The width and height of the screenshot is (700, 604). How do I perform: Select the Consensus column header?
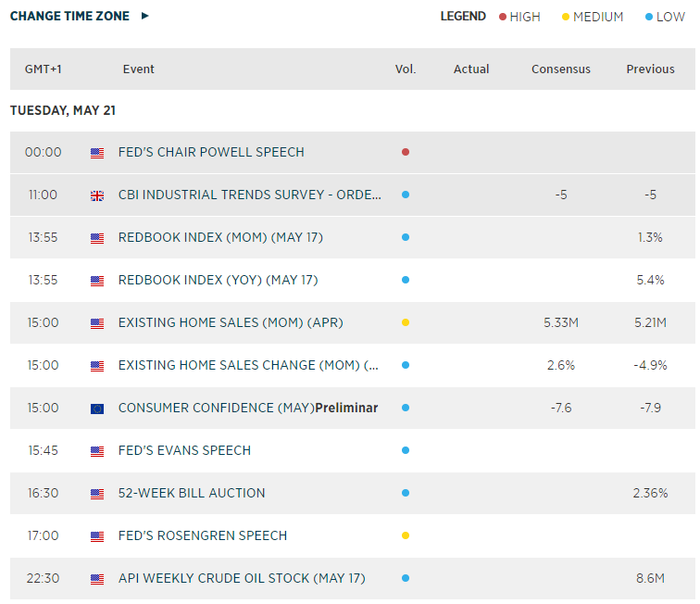(x=561, y=69)
